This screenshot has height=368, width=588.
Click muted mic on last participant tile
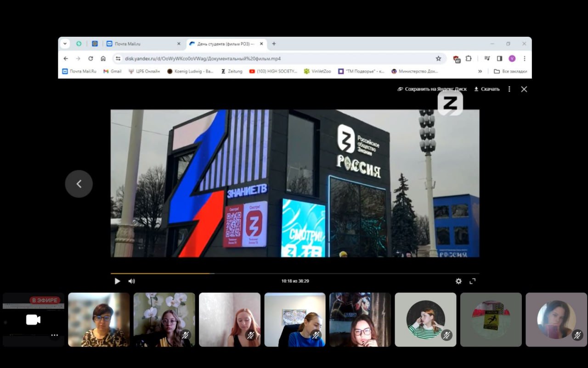point(577,335)
